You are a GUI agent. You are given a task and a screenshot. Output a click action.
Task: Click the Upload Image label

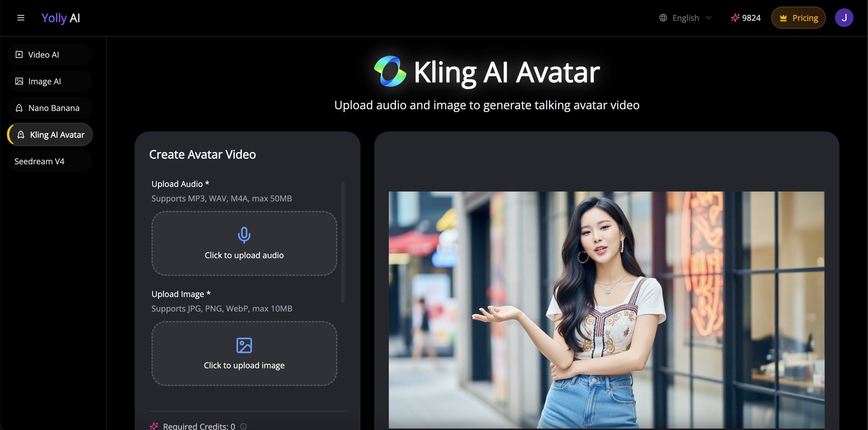coord(181,294)
